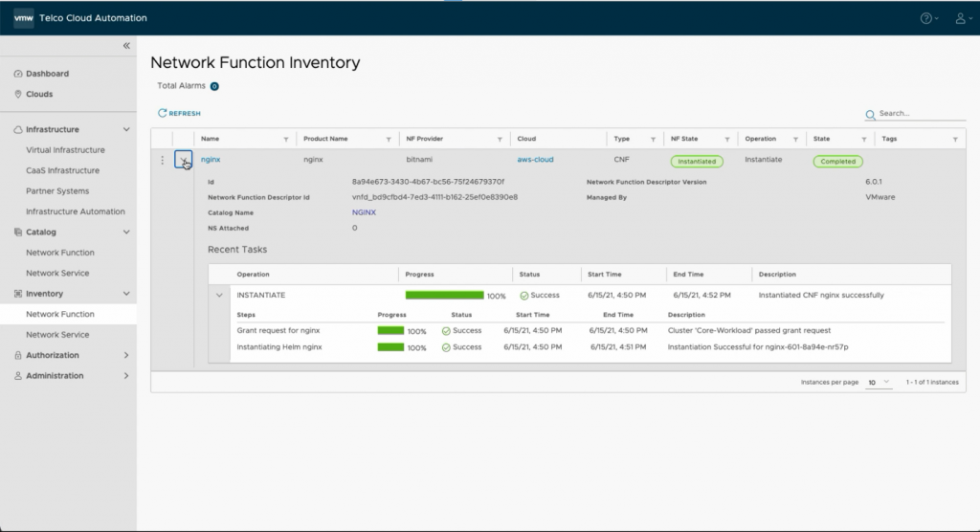This screenshot has width=980, height=532.
Task: Click the help question mark icon
Action: coord(925,18)
